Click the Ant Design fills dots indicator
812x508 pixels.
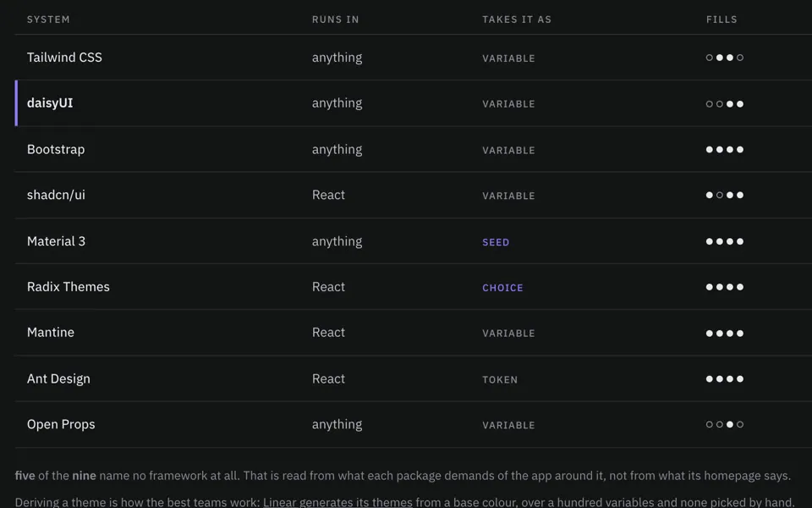pos(725,378)
